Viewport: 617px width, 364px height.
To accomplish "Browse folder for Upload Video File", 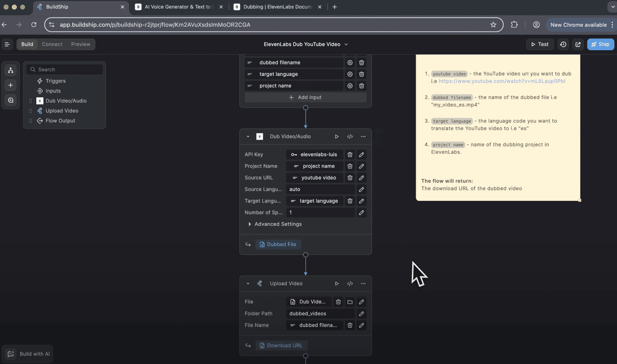I will point(350,302).
